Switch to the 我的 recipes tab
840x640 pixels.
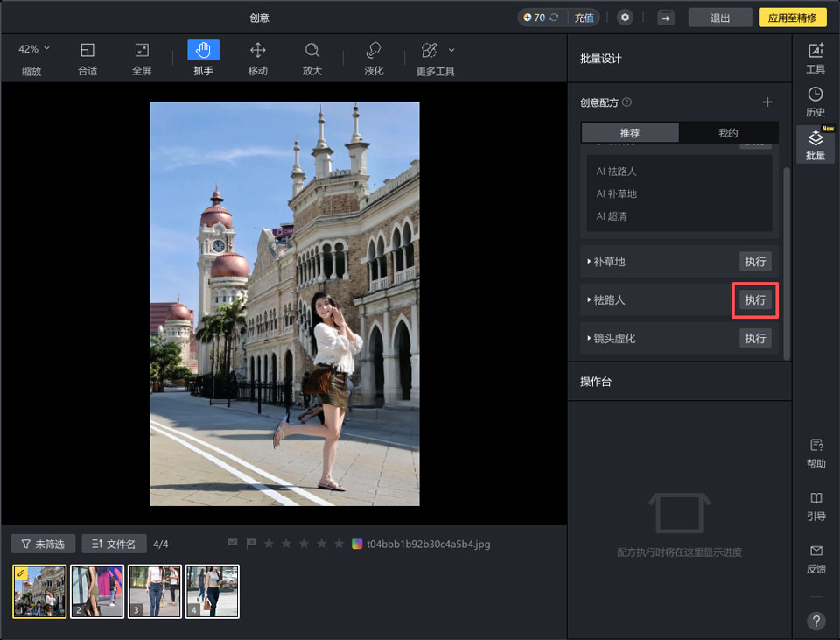tap(730, 132)
